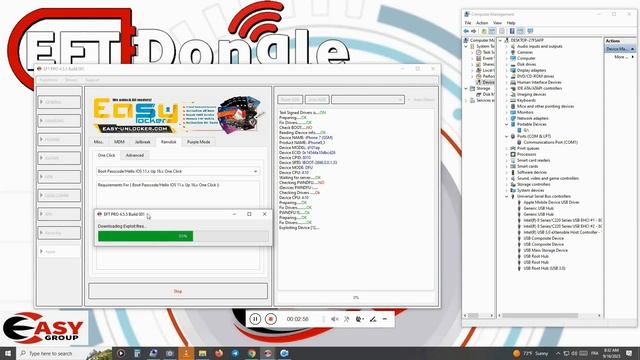Collapse System Tools node in left tree
640x360 pixels.
(x=466, y=46)
